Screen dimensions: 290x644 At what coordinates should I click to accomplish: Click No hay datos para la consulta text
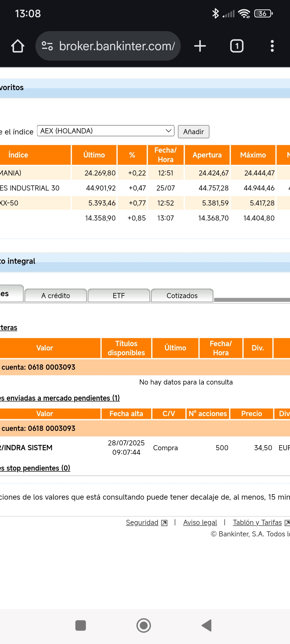point(186,382)
